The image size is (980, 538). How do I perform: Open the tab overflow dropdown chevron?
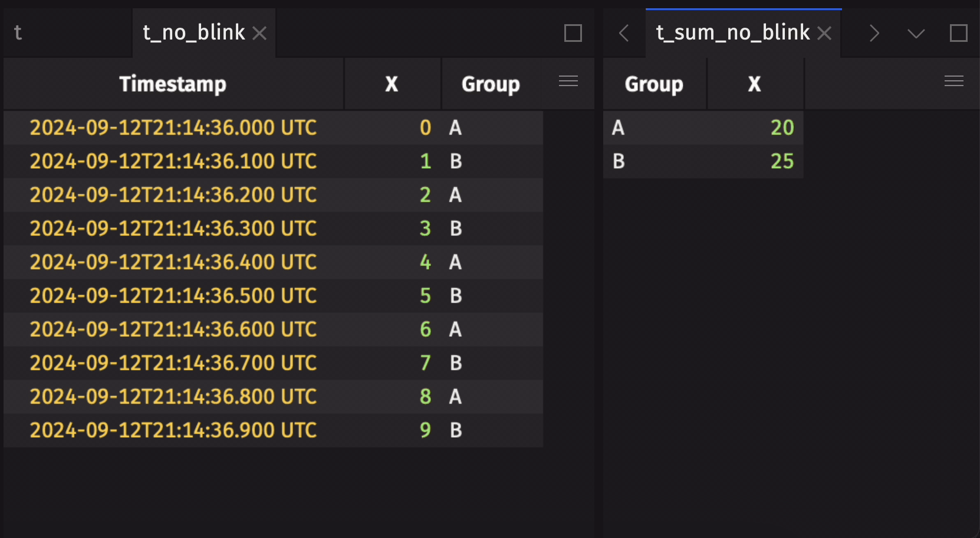(915, 34)
